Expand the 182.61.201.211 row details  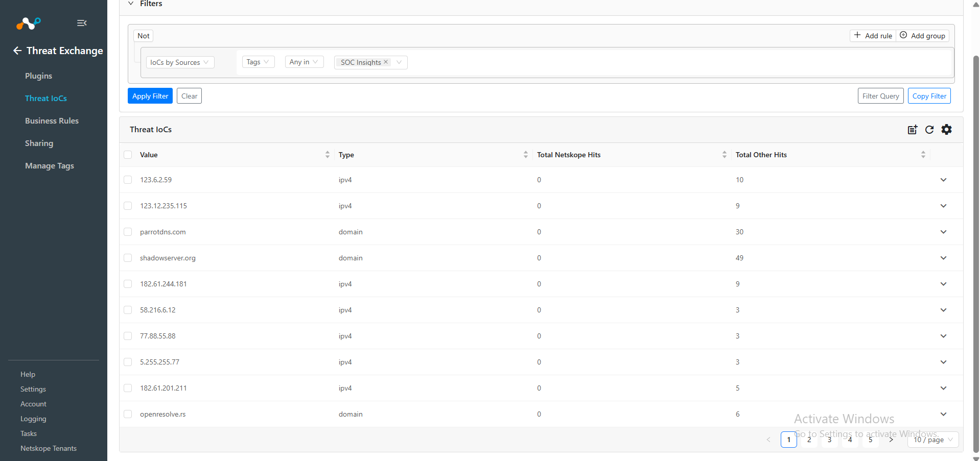click(x=943, y=388)
